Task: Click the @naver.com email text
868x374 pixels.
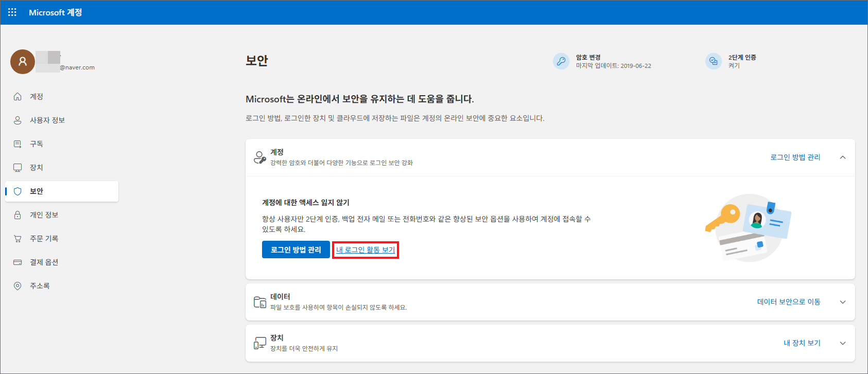Action: [77, 67]
